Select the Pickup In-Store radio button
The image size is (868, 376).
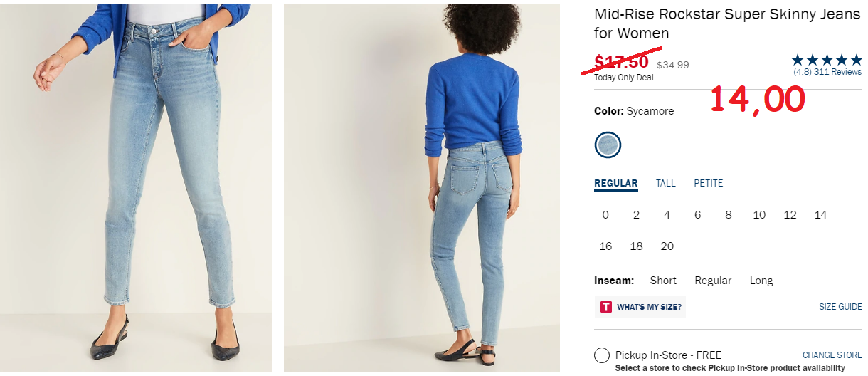[x=602, y=355]
